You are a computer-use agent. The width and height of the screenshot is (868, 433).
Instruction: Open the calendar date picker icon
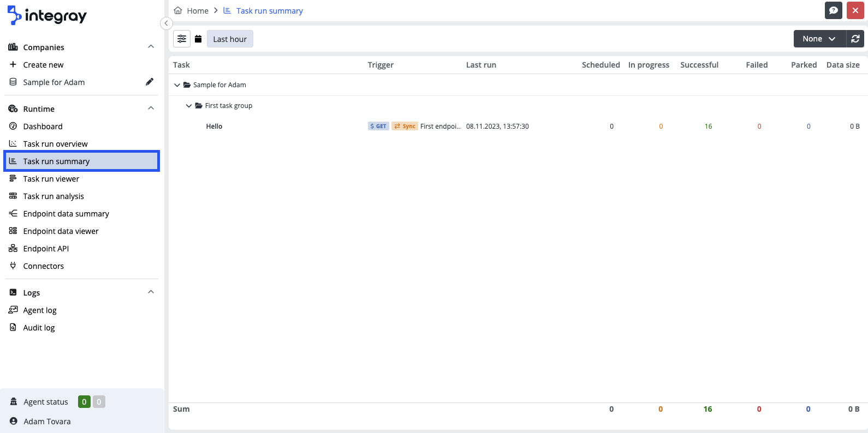(x=198, y=39)
